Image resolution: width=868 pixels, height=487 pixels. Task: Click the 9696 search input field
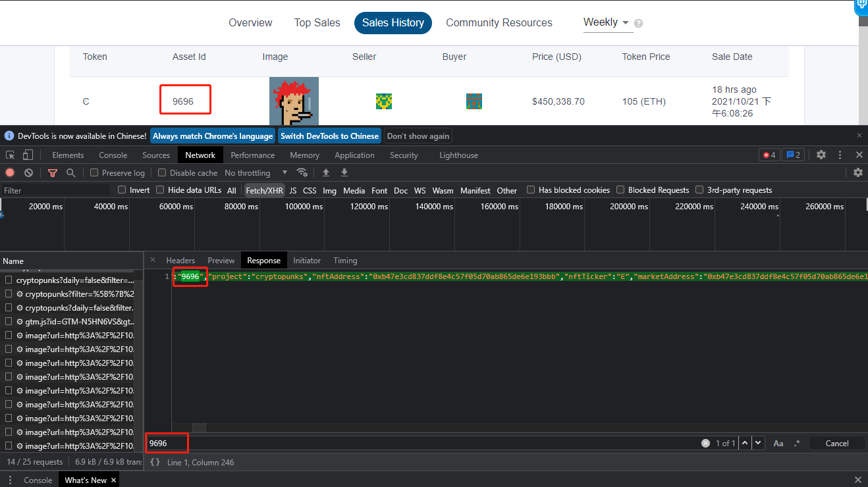pos(421,443)
